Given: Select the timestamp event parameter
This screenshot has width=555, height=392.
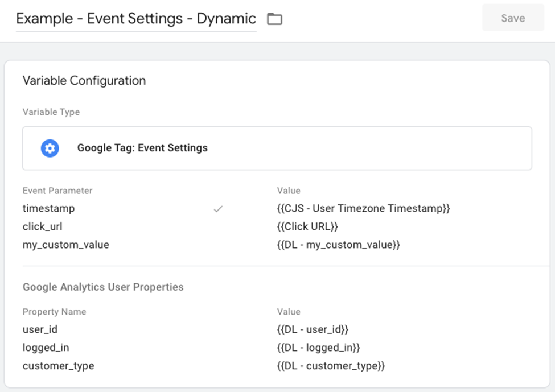Looking at the screenshot, I should point(48,209).
